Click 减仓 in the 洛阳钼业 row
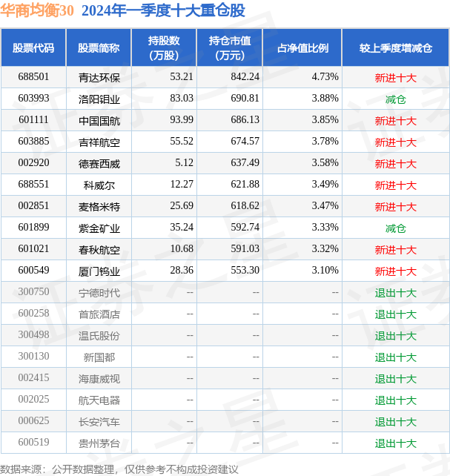This screenshot has height=476, width=450. [396, 99]
